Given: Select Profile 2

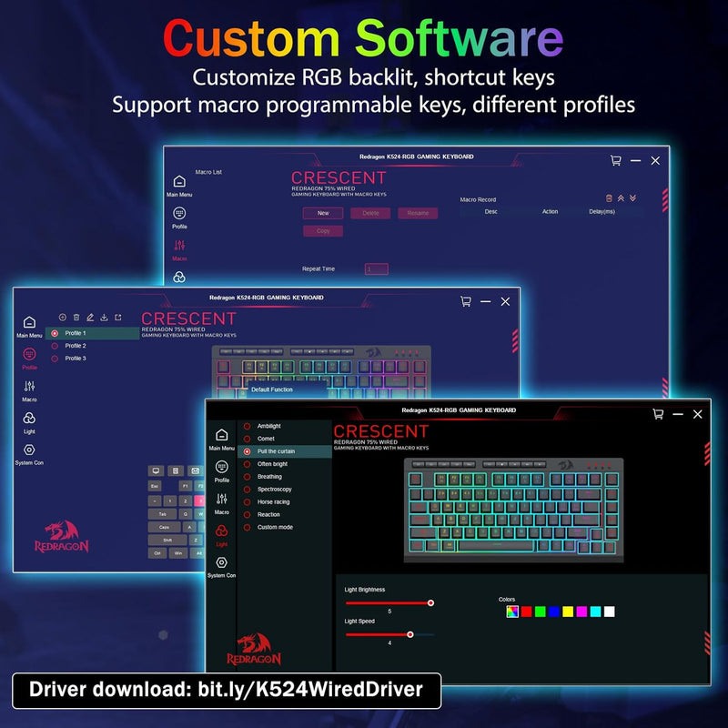Looking at the screenshot, I should click(x=76, y=345).
